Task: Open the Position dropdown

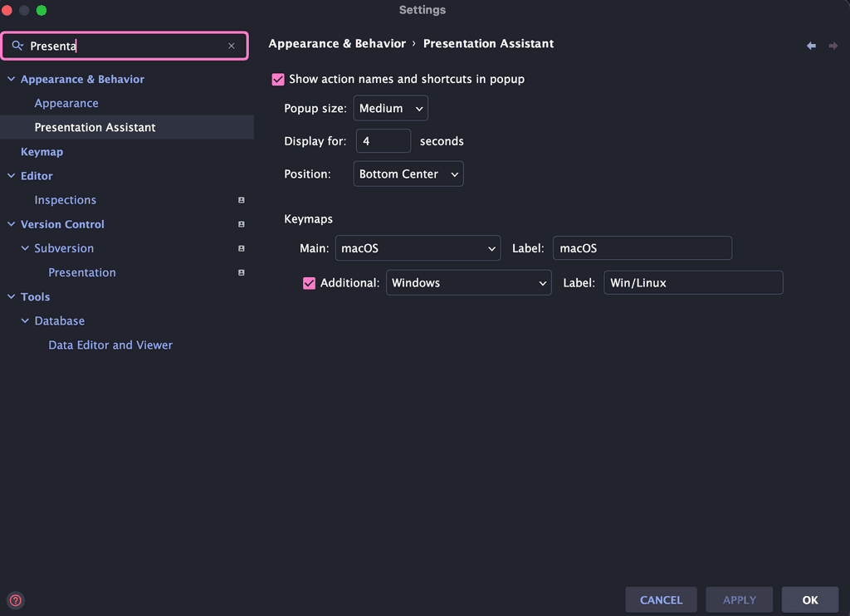Action: [408, 174]
